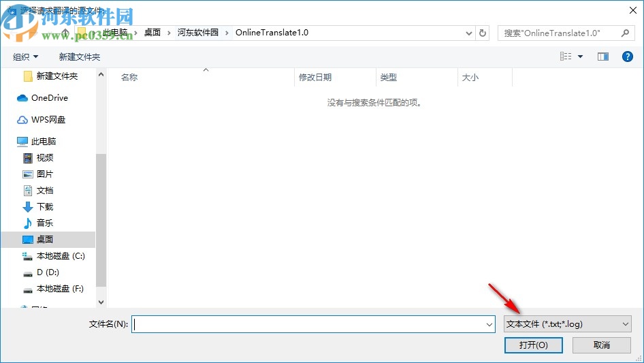Open 视频 folder in sidebar
The height and width of the screenshot is (363, 644).
pyautogui.click(x=45, y=158)
